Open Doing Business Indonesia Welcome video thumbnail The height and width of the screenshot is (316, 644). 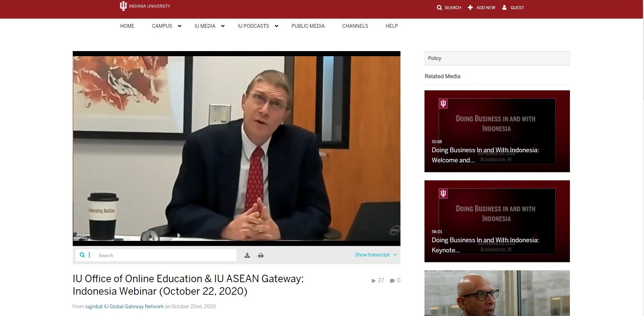click(x=497, y=131)
